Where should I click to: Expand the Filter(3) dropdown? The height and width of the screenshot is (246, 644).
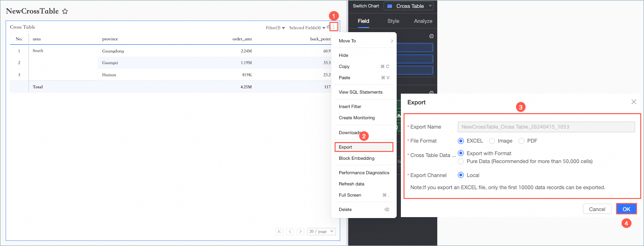[x=275, y=28]
